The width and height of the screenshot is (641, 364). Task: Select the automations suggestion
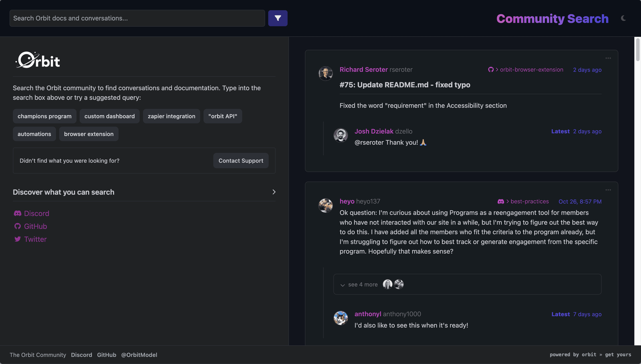point(34,134)
